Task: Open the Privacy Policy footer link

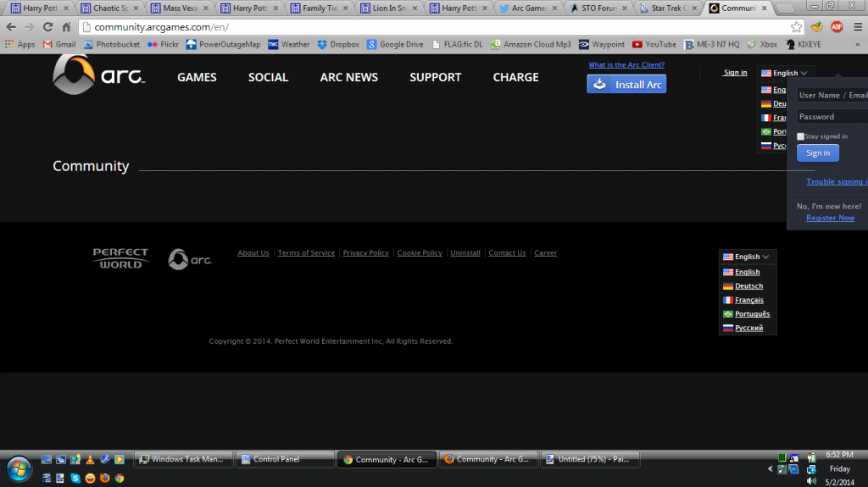Action: pos(365,253)
